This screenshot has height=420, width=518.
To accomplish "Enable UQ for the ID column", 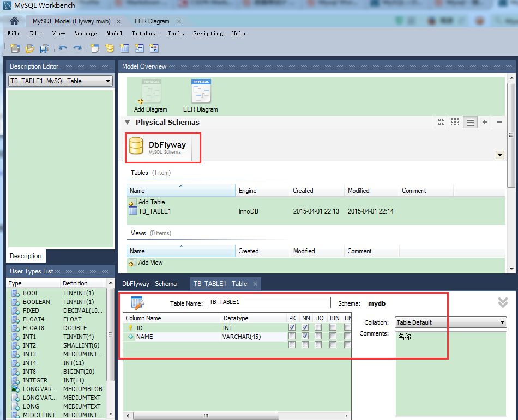I will point(318,327).
